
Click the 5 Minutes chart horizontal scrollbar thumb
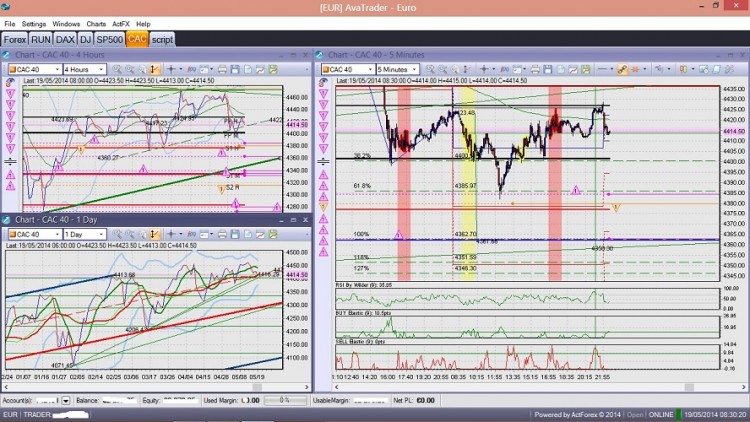click(689, 387)
